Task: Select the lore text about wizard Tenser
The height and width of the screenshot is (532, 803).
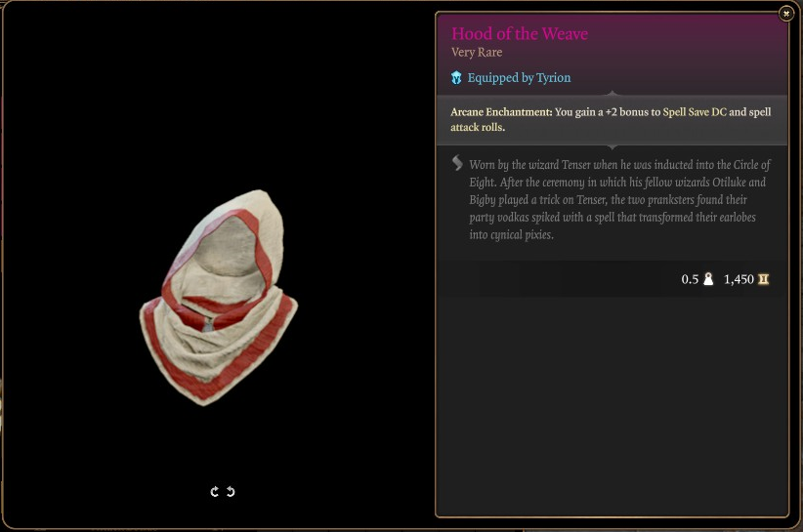Action: 619,199
